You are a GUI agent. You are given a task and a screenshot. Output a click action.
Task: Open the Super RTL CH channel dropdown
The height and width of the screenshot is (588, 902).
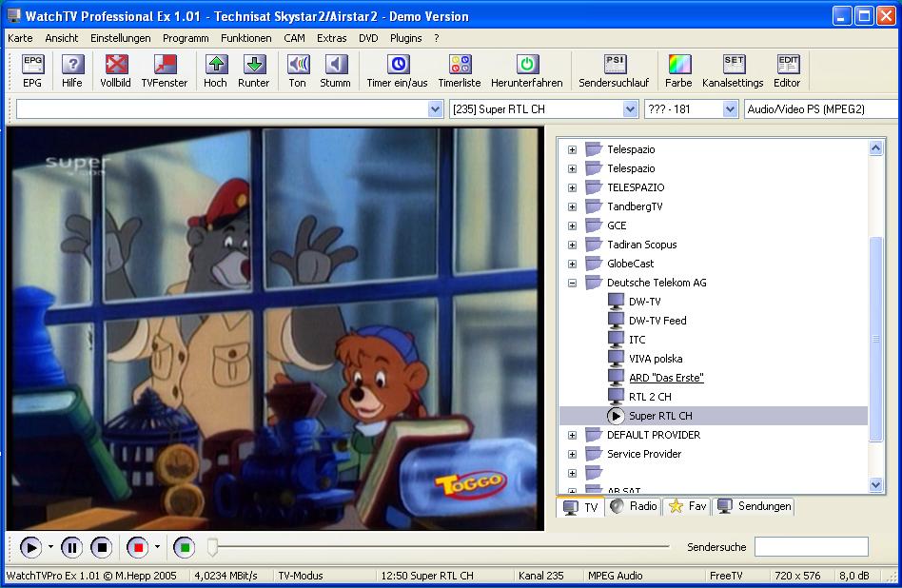(631, 108)
